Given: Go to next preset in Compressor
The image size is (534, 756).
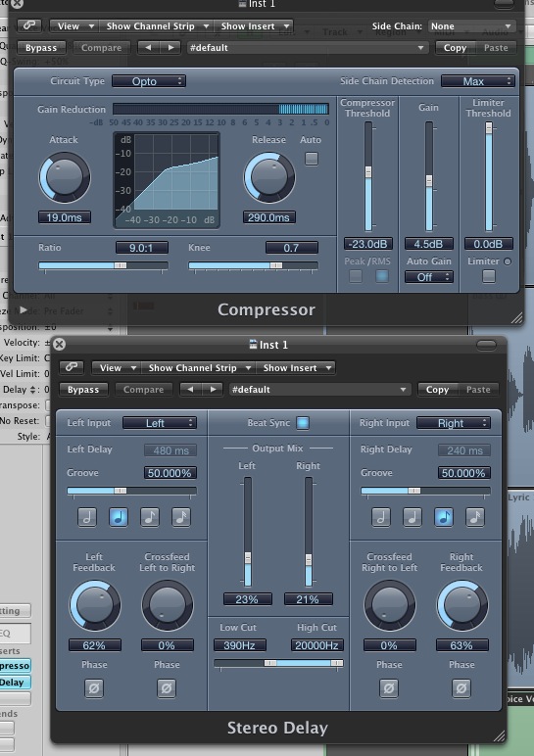Looking at the screenshot, I should (170, 48).
